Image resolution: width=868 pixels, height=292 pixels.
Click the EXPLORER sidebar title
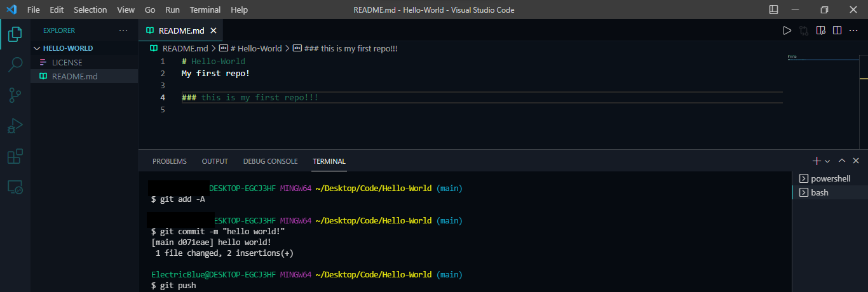point(59,30)
